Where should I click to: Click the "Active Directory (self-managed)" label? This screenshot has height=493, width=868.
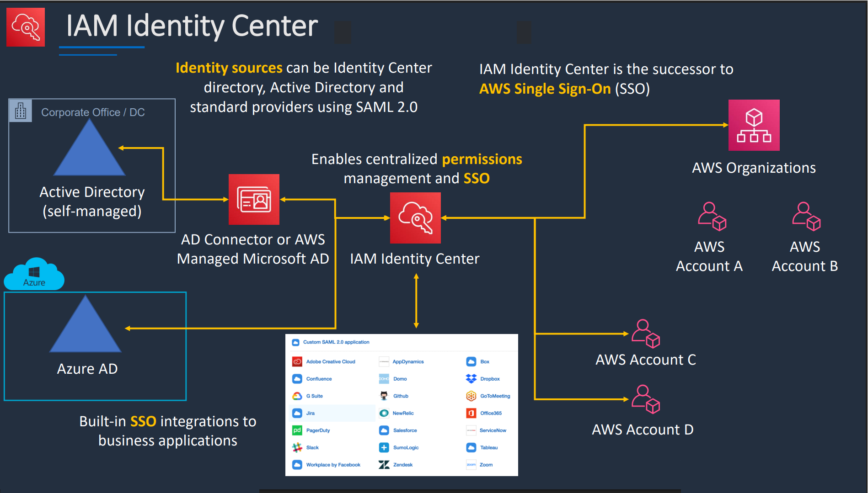[x=92, y=201]
